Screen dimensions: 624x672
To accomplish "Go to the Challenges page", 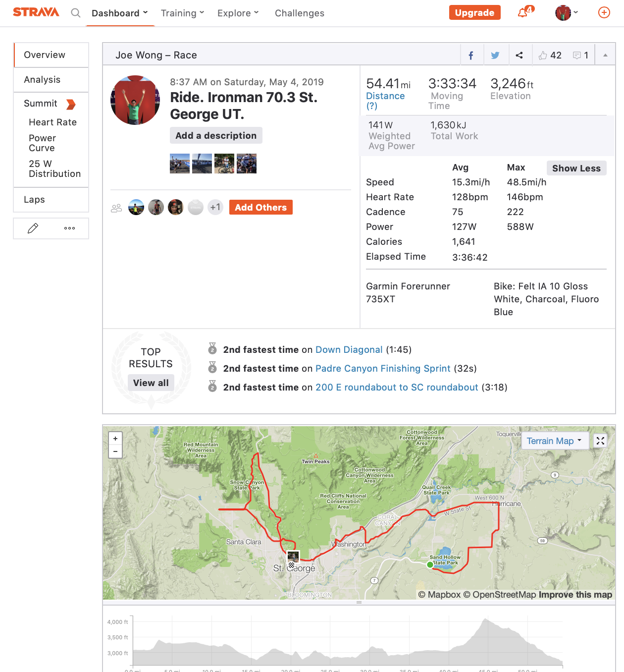I will pos(300,13).
